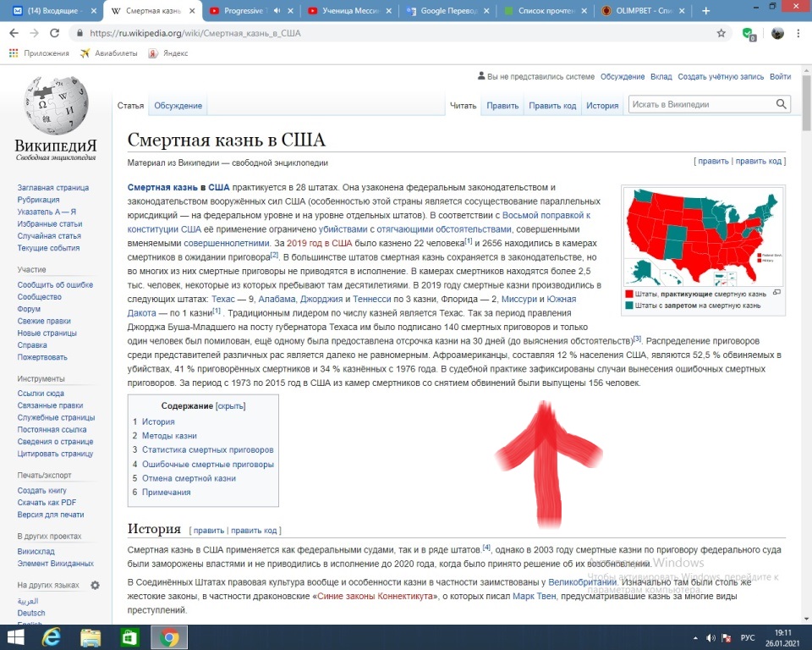Viewport: 812px width, 650px height.
Task: Hide the Содержание table of contents
Action: point(230,406)
